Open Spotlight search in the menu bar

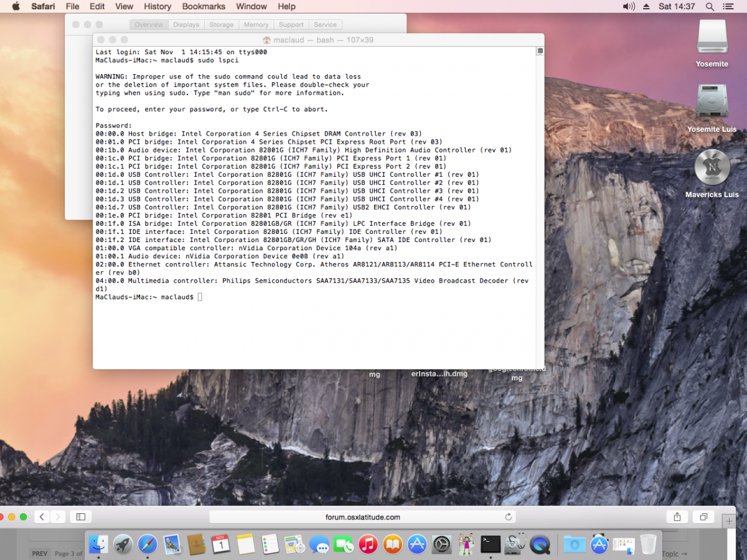(x=710, y=6)
